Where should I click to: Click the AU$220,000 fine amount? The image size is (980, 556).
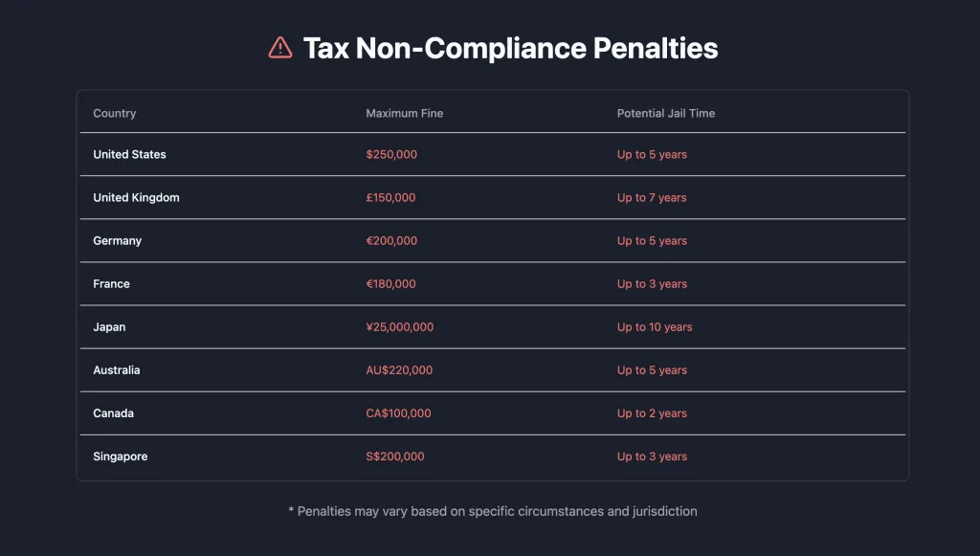tap(399, 369)
